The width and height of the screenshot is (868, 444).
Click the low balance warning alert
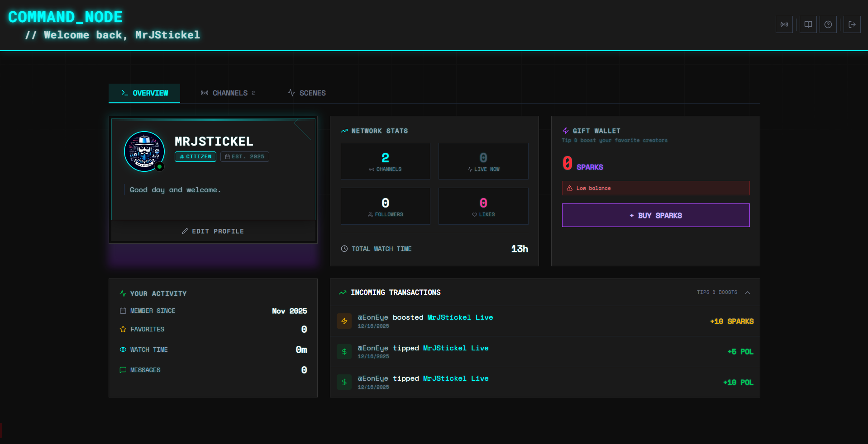pos(655,188)
